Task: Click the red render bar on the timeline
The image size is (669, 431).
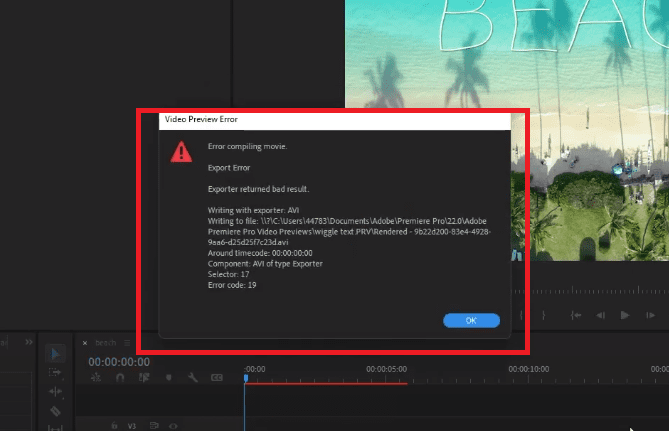Action: coord(326,384)
